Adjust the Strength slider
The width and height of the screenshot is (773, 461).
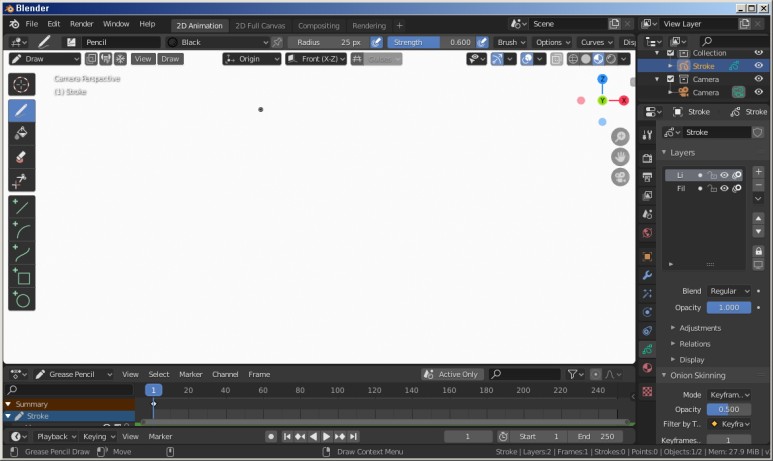pos(431,42)
